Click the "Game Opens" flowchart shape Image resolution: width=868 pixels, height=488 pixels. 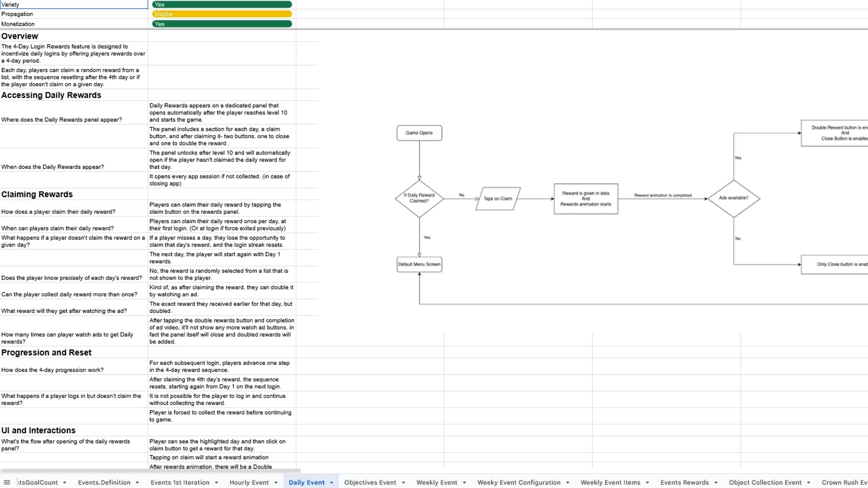(419, 132)
